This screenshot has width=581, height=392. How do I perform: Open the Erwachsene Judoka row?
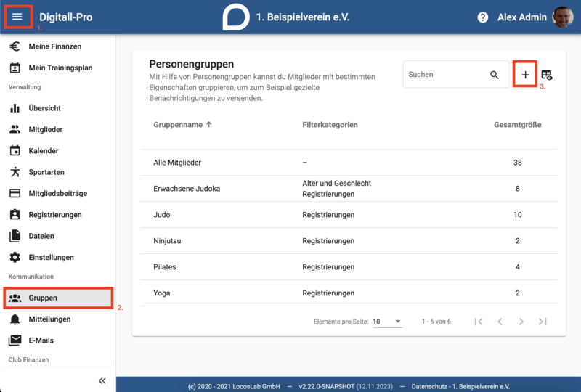click(349, 189)
